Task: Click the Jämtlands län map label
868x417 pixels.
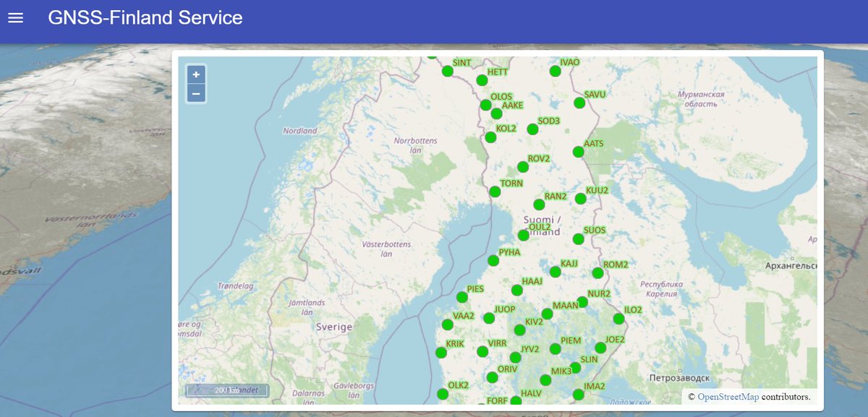Action: pyautogui.click(x=307, y=307)
